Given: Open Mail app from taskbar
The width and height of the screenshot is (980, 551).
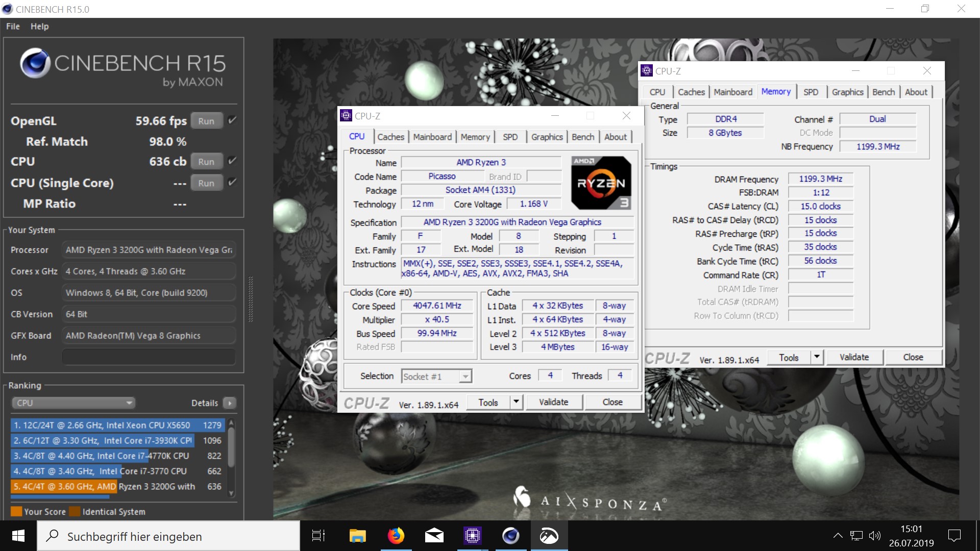Looking at the screenshot, I should pyautogui.click(x=434, y=536).
